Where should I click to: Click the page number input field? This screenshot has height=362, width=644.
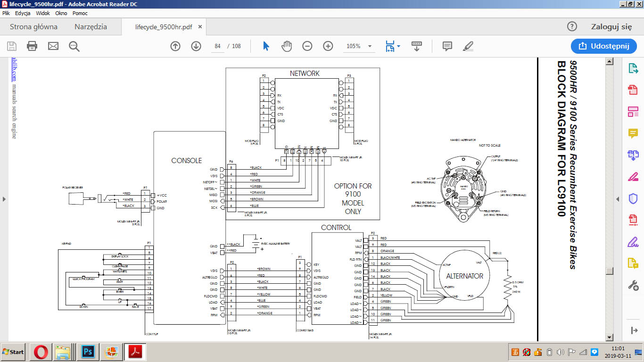pyautogui.click(x=217, y=46)
